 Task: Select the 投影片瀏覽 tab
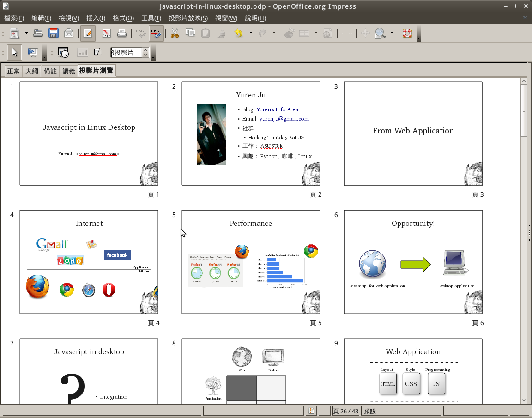pyautogui.click(x=97, y=71)
